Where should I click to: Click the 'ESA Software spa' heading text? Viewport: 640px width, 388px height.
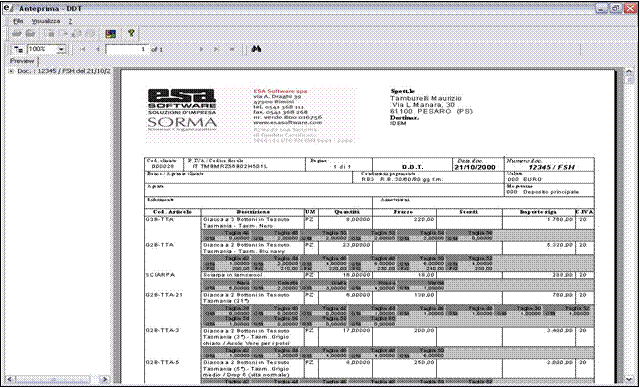(280, 91)
